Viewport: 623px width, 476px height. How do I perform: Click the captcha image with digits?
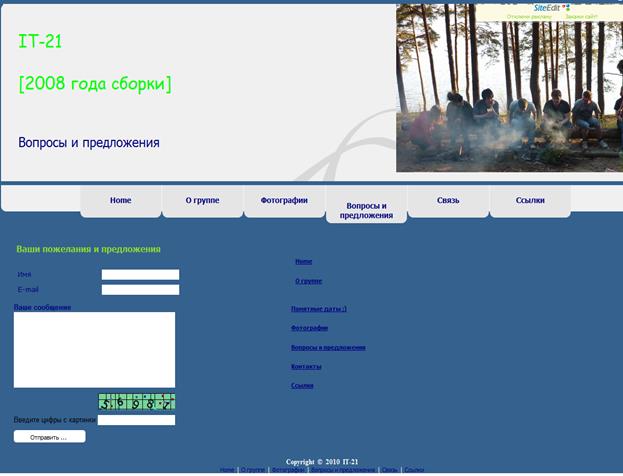(136, 402)
